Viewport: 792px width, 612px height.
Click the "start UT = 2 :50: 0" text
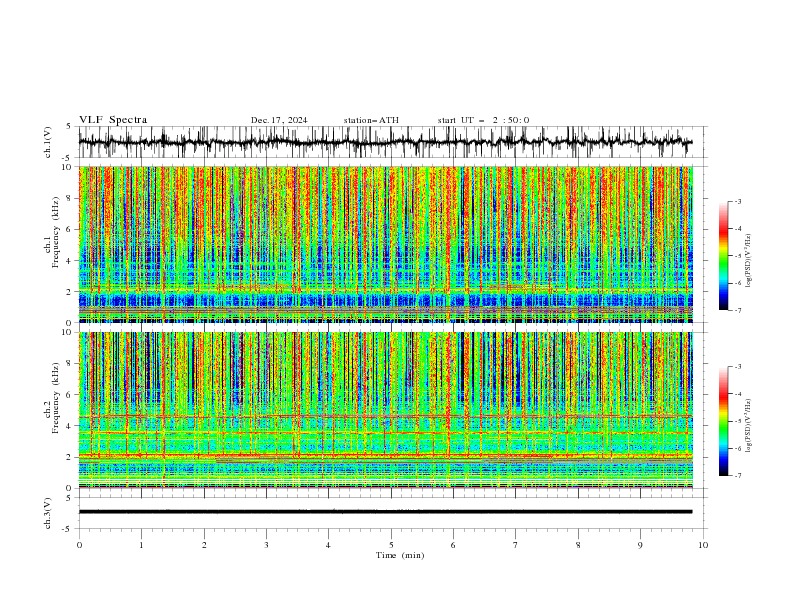483,120
